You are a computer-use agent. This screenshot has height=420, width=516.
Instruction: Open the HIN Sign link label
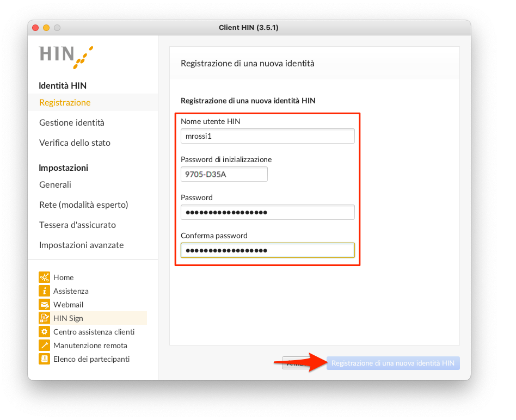(x=68, y=318)
